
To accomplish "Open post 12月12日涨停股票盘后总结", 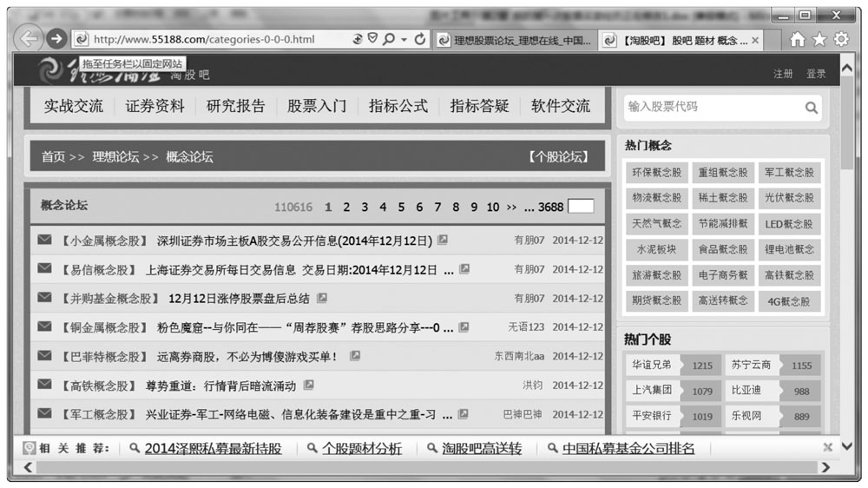I will [239, 299].
